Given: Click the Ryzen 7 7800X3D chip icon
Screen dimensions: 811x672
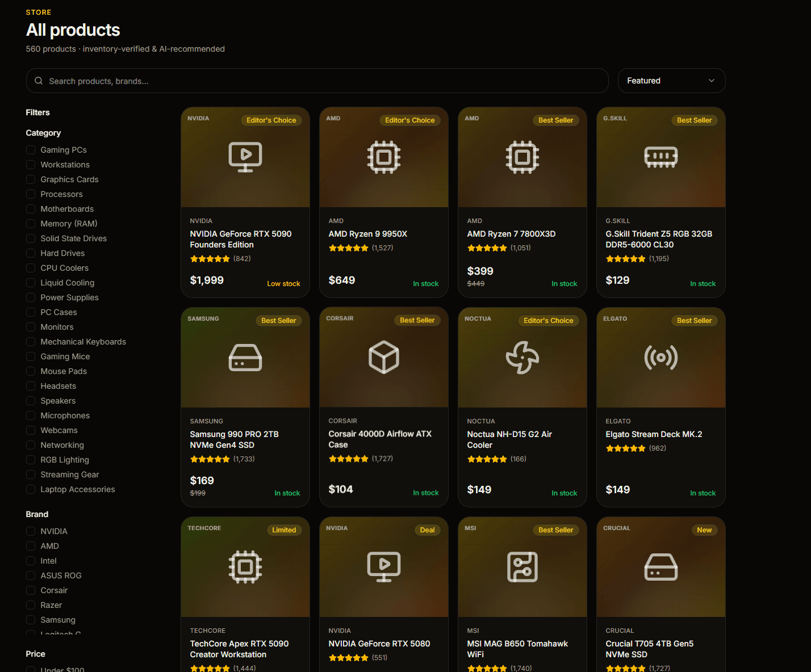Looking at the screenshot, I should (522, 157).
